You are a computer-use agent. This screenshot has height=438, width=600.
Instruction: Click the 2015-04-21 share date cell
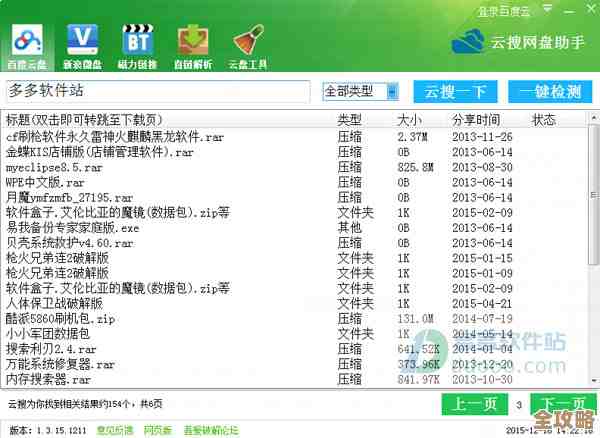coord(482,304)
